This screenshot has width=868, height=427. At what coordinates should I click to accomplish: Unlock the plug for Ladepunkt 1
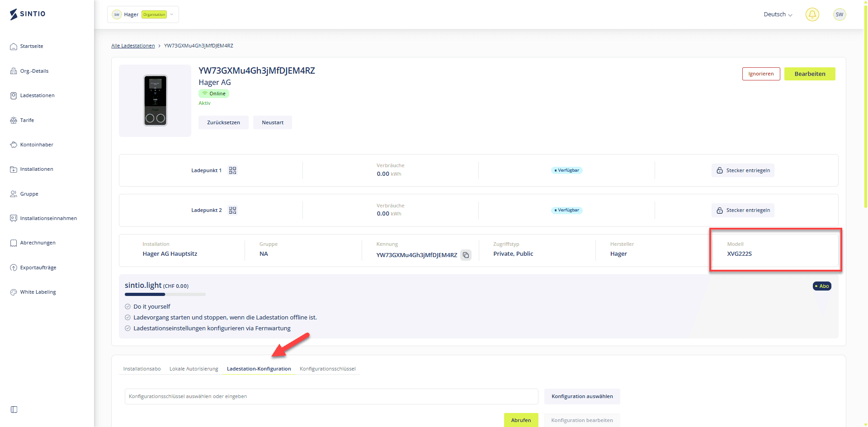tap(743, 170)
